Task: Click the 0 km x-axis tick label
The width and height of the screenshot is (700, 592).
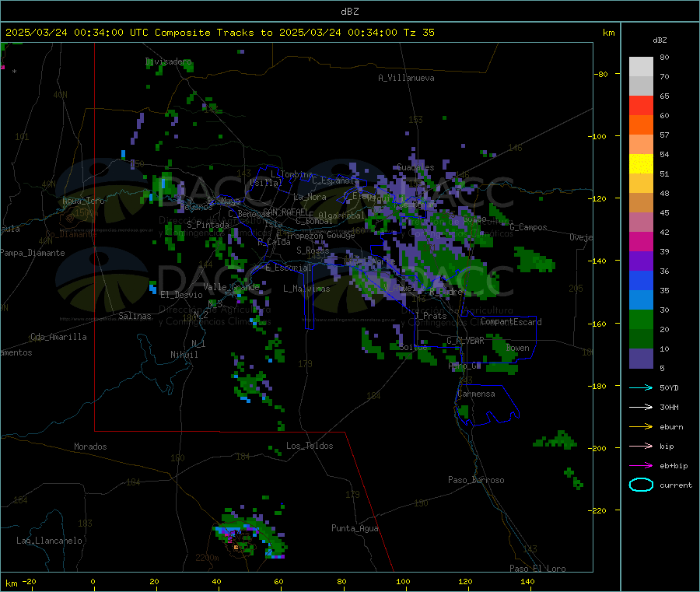Action: pyautogui.click(x=93, y=581)
